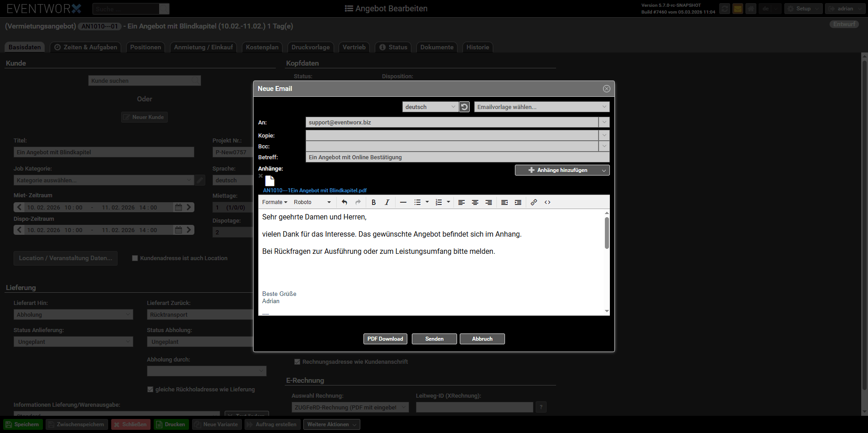
Task: Check 'Kundenadresse ist auch Location' box
Action: point(135,258)
